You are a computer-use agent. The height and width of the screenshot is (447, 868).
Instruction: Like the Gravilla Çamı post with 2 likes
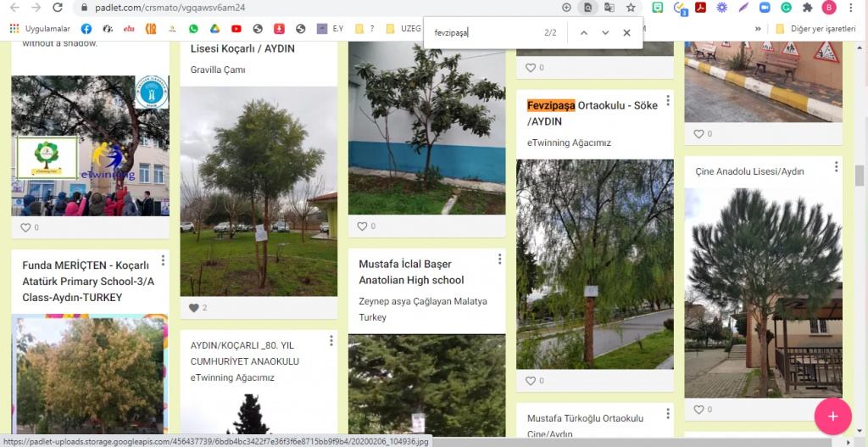(194, 308)
